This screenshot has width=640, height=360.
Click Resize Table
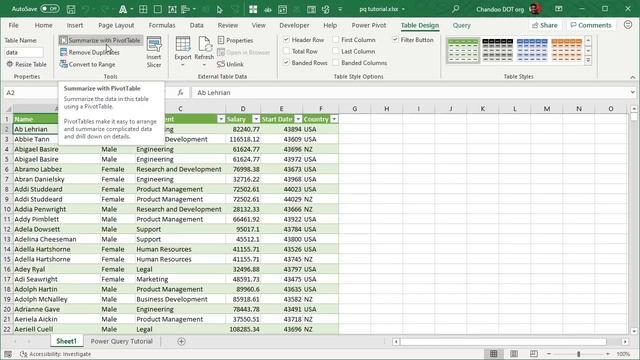tap(27, 64)
